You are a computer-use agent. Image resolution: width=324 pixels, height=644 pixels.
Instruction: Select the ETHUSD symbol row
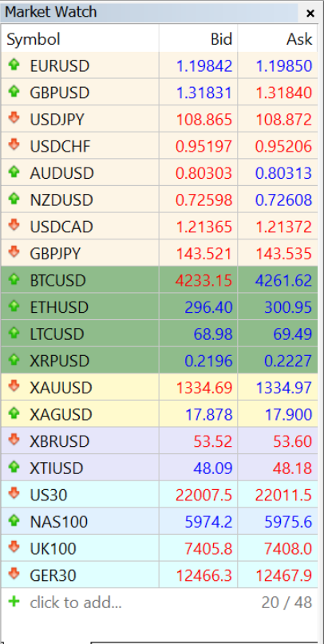[x=160, y=306]
